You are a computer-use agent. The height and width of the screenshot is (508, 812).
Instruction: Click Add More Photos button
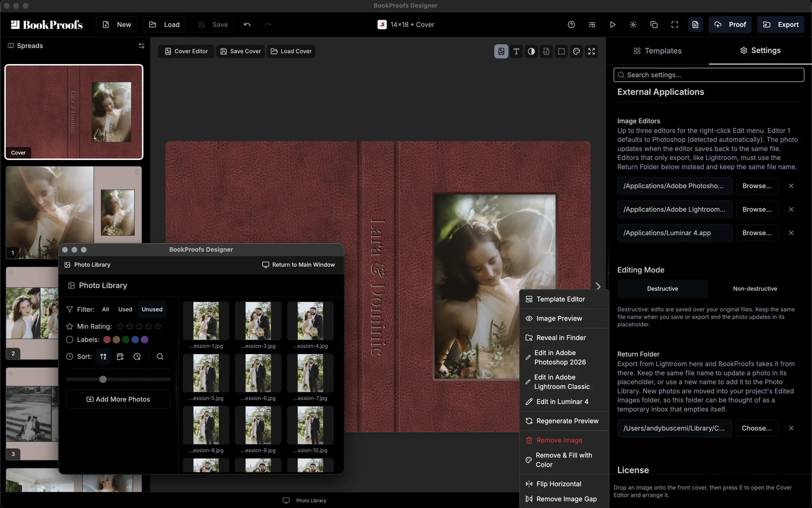coord(118,399)
